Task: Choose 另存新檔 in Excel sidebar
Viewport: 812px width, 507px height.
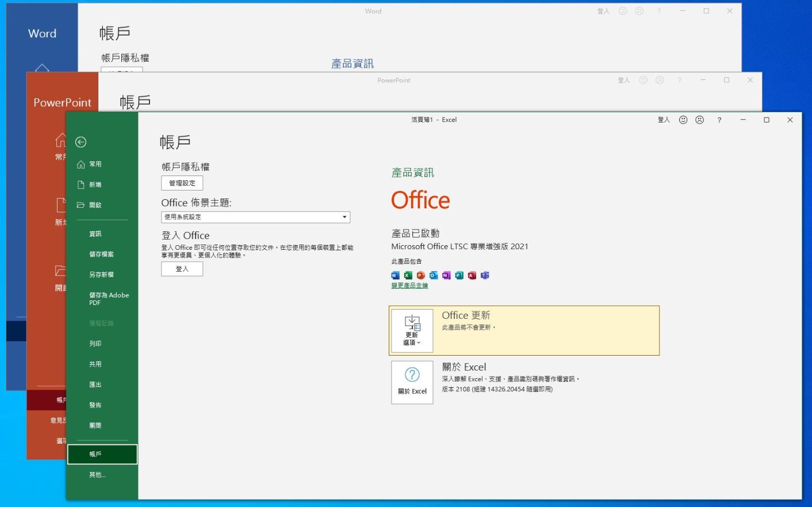Action: (102, 275)
